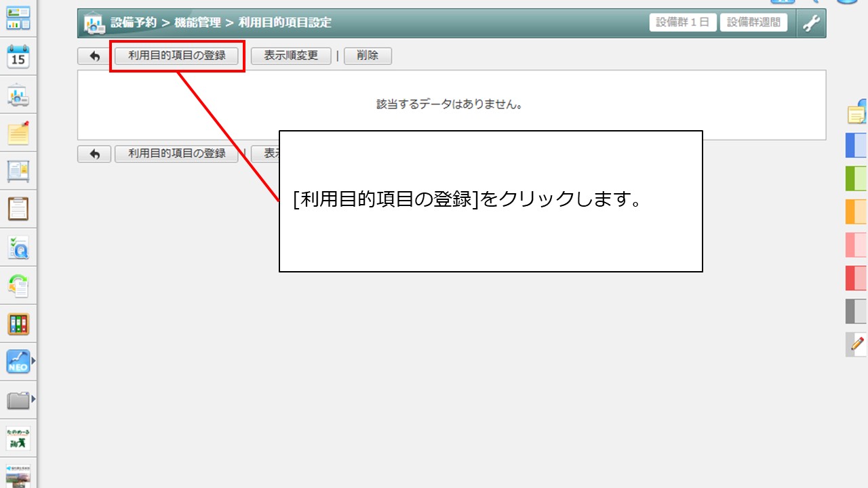Open the colored binders cabinet icon

(x=18, y=324)
